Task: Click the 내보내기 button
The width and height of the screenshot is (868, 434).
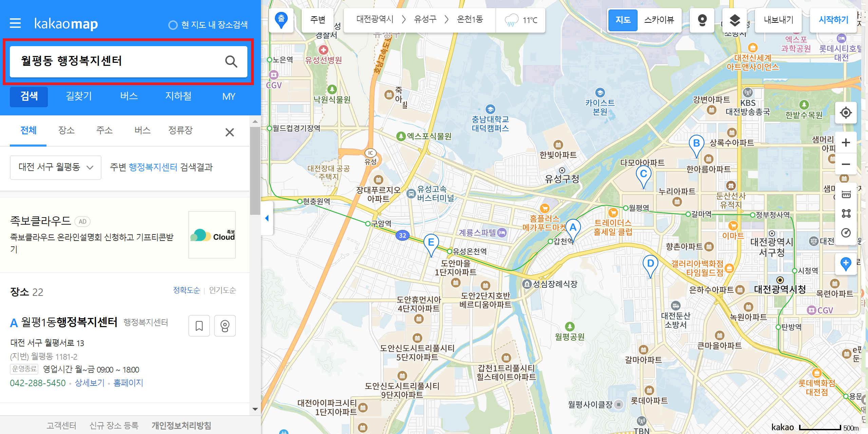Action: pyautogui.click(x=778, y=20)
